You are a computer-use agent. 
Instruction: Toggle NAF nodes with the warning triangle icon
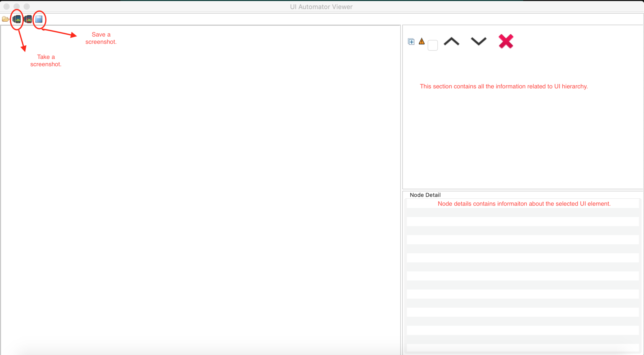coord(422,41)
